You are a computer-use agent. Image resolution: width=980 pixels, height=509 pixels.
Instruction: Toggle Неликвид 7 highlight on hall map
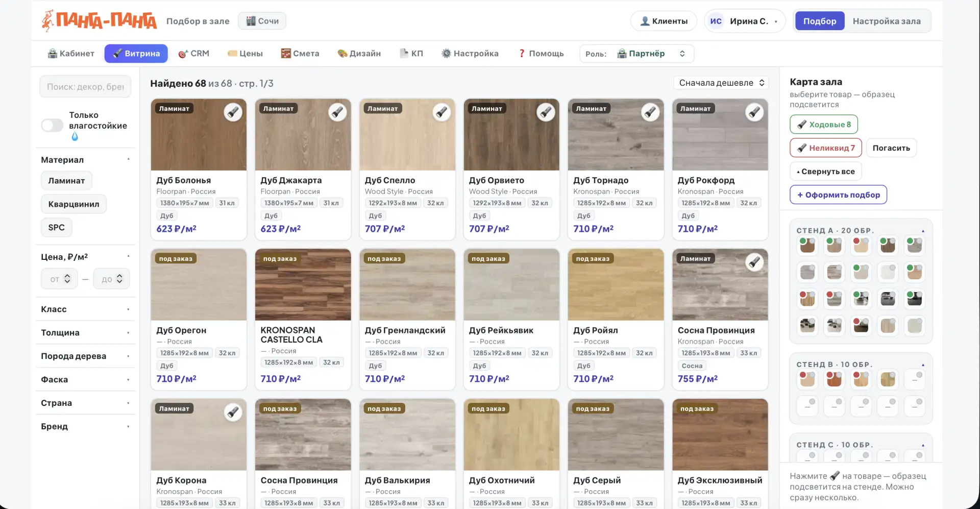pyautogui.click(x=826, y=148)
